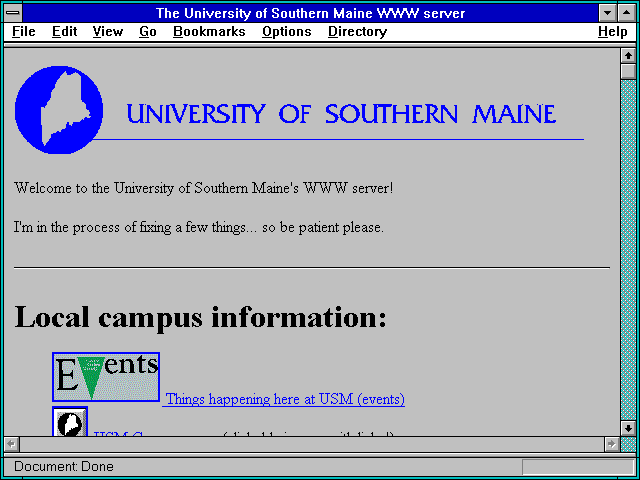Click the window title bar text

[x=310, y=13]
